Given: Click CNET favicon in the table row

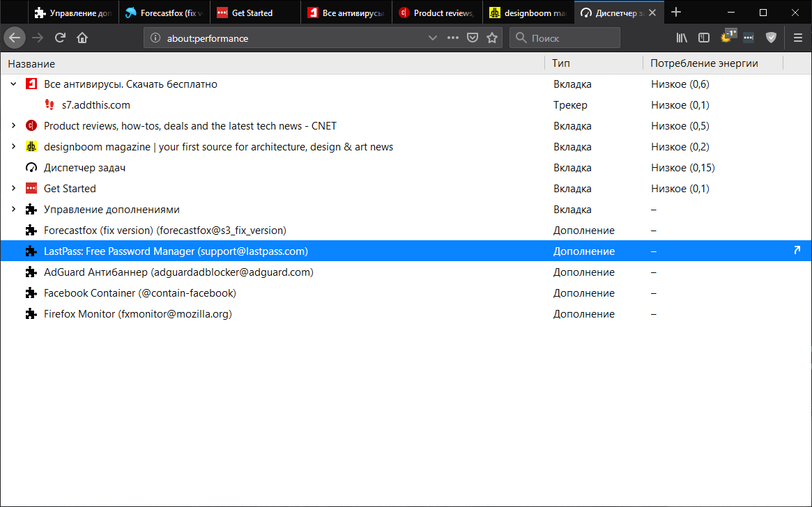Looking at the screenshot, I should coord(31,126).
